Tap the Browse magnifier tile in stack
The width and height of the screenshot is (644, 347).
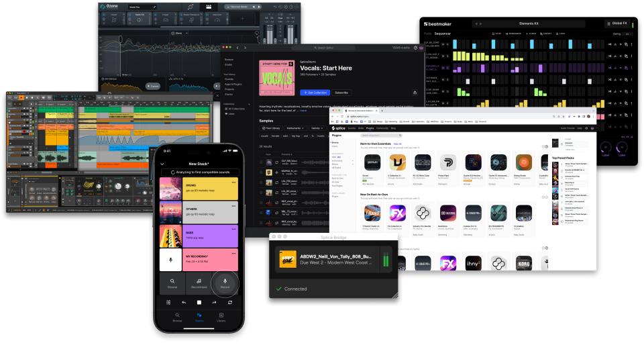172,283
